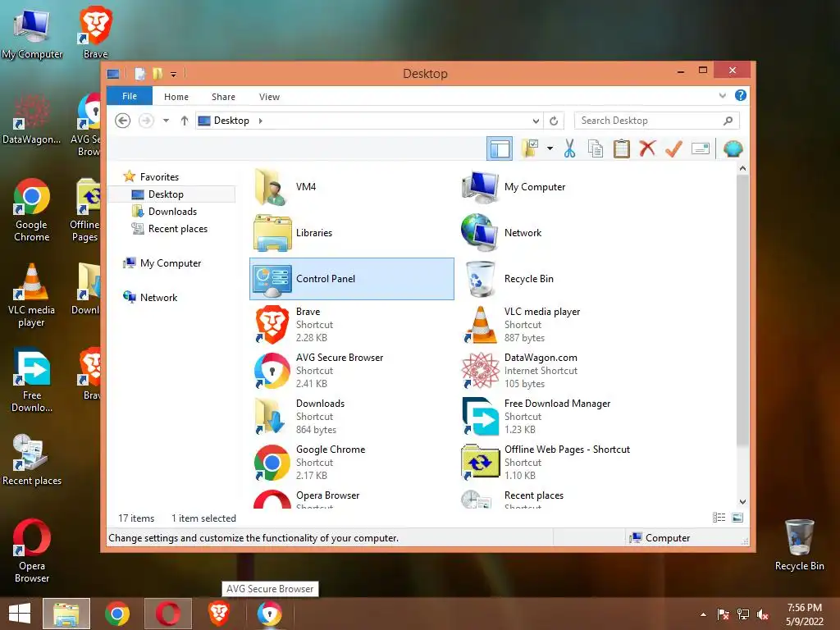Select My Computer in navigation pane

(162, 263)
